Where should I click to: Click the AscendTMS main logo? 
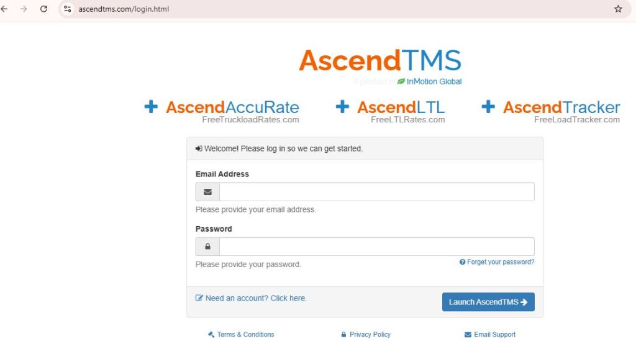click(x=379, y=61)
